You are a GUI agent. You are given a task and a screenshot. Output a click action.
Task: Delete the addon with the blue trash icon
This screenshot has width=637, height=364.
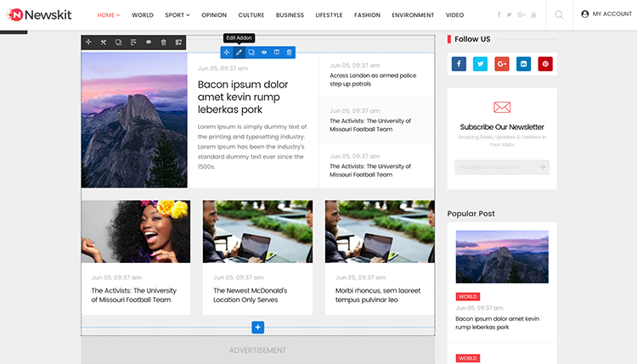pos(289,53)
